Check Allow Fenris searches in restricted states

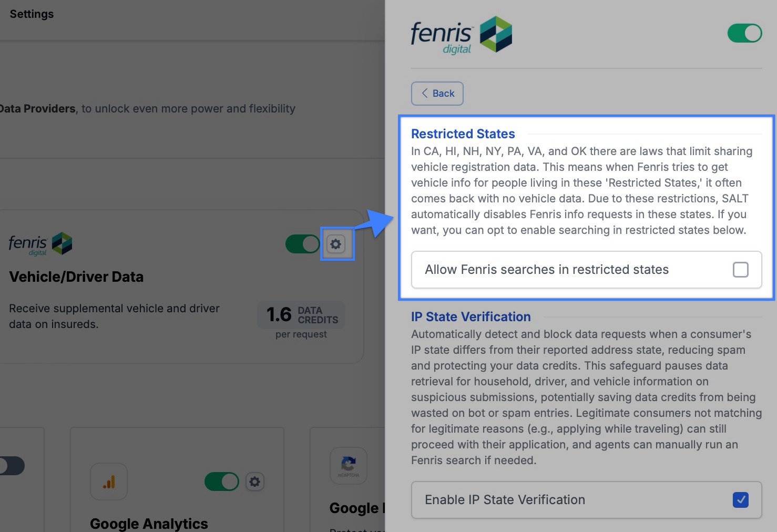click(x=740, y=270)
